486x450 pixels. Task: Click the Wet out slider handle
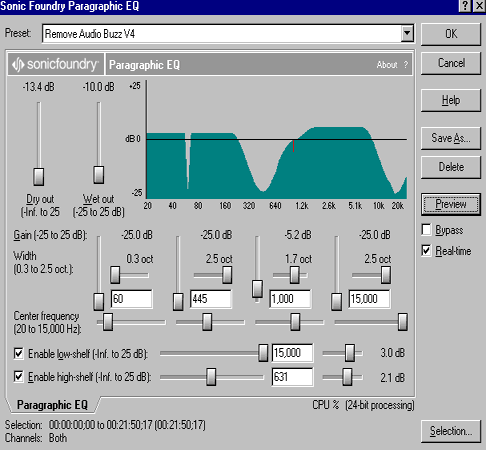[x=99, y=175]
